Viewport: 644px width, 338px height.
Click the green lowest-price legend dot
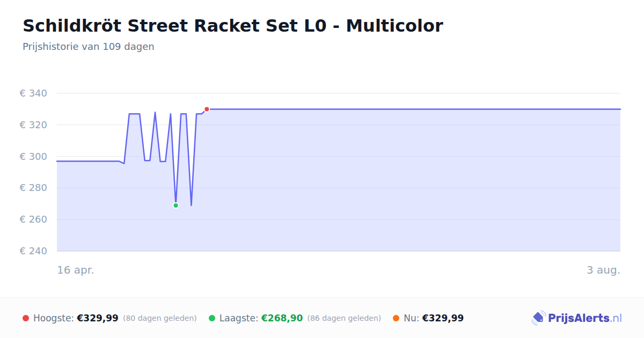pos(212,318)
